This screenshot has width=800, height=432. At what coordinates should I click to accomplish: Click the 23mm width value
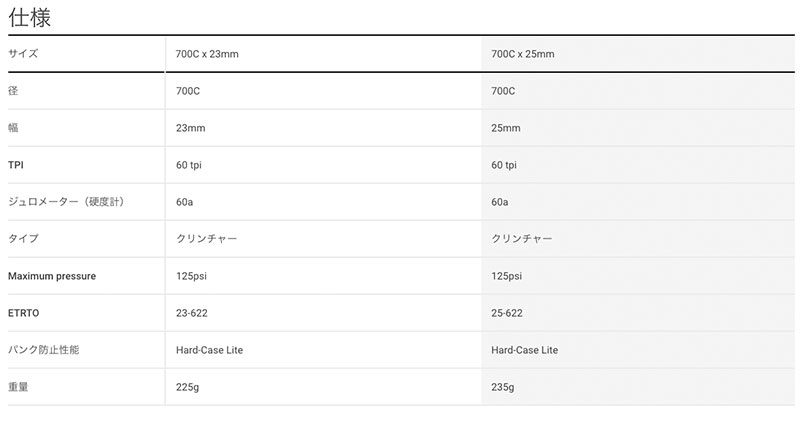(190, 128)
